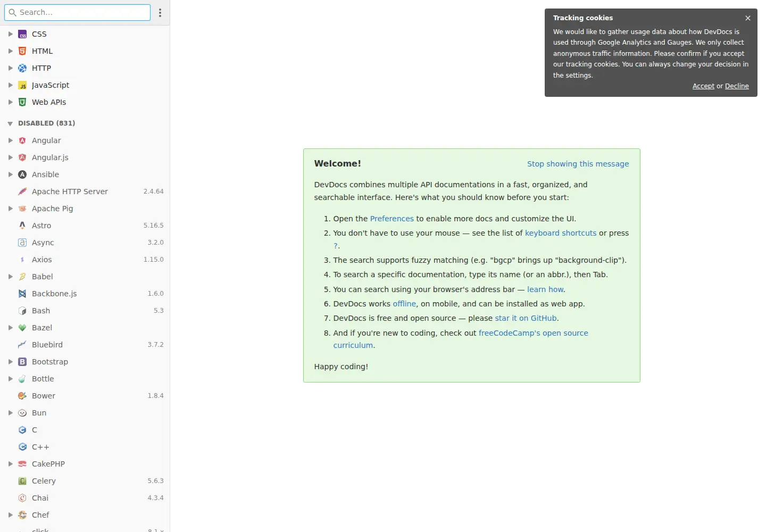Decline the tracking cookies

tap(737, 86)
